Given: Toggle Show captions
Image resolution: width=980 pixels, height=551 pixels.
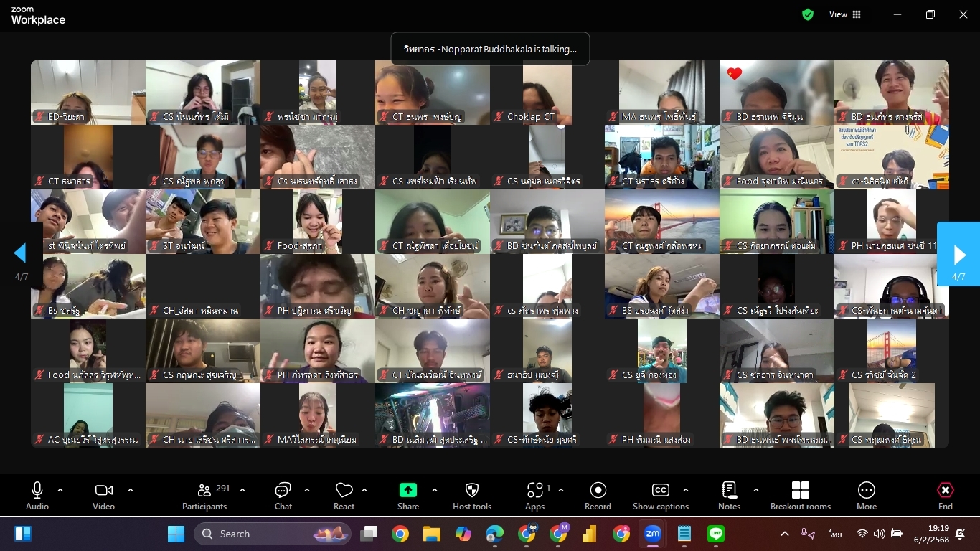Looking at the screenshot, I should 660,496.
